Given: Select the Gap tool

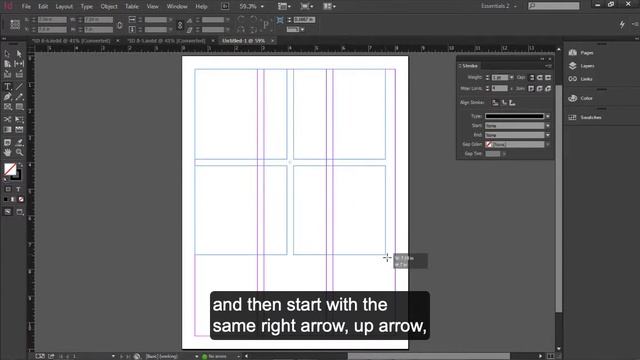Looking at the screenshot, I should [19, 64].
